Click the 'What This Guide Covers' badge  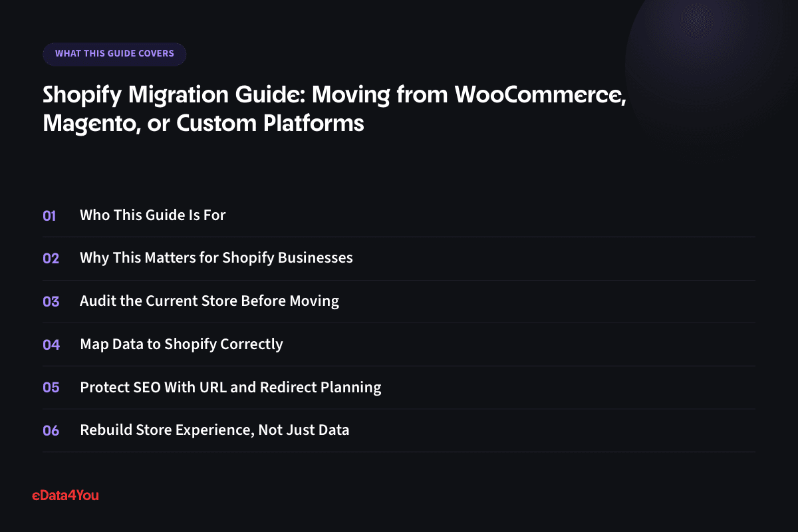[x=114, y=54]
